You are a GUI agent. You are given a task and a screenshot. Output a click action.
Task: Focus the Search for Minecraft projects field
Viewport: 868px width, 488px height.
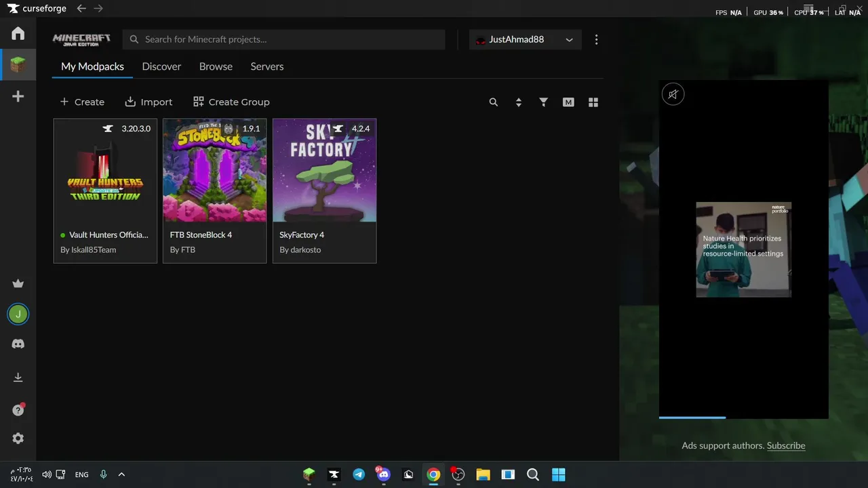click(284, 39)
